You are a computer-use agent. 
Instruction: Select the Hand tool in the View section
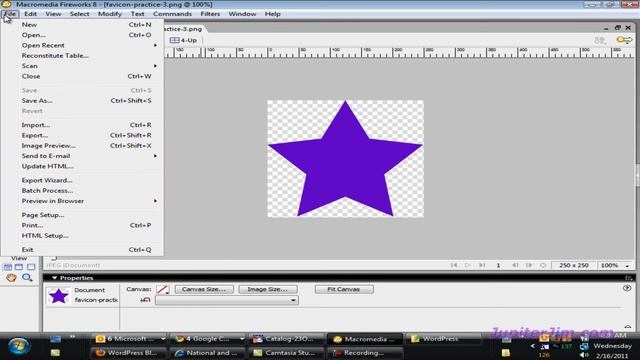11,278
